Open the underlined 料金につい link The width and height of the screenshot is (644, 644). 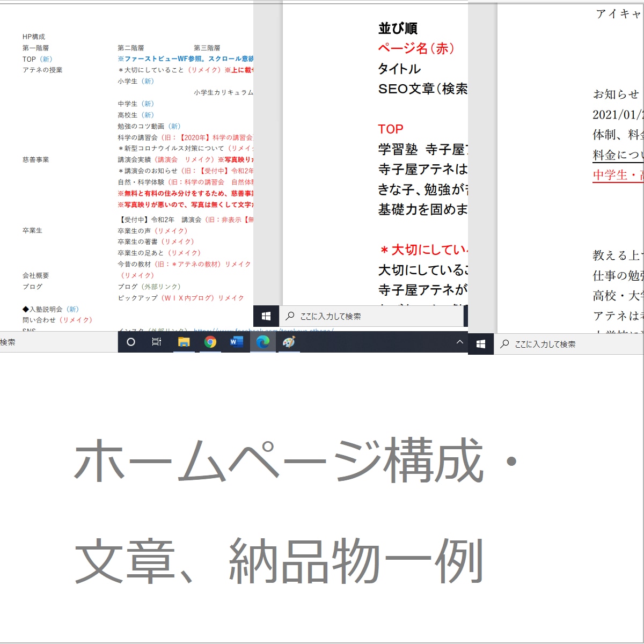[x=618, y=155]
